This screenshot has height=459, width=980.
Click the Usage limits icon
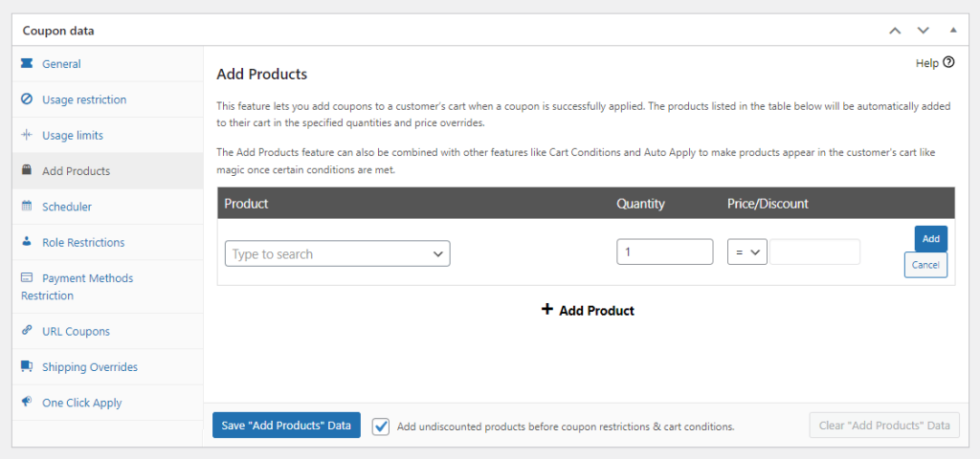[27, 135]
